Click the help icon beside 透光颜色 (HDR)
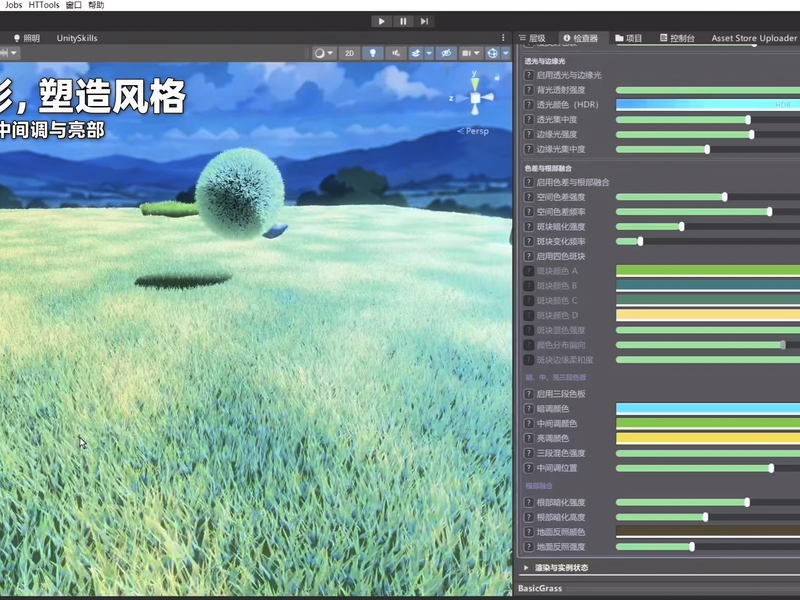 529,105
